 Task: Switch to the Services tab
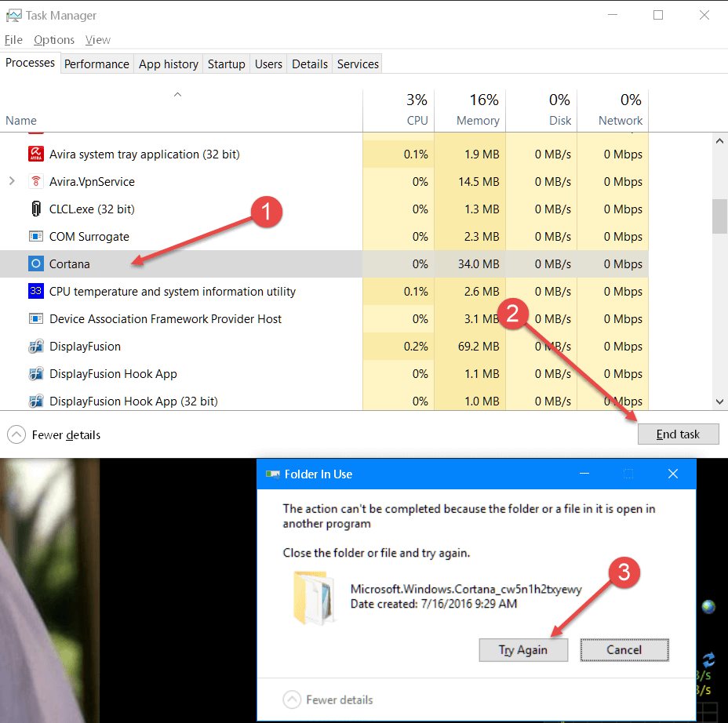pyautogui.click(x=358, y=64)
